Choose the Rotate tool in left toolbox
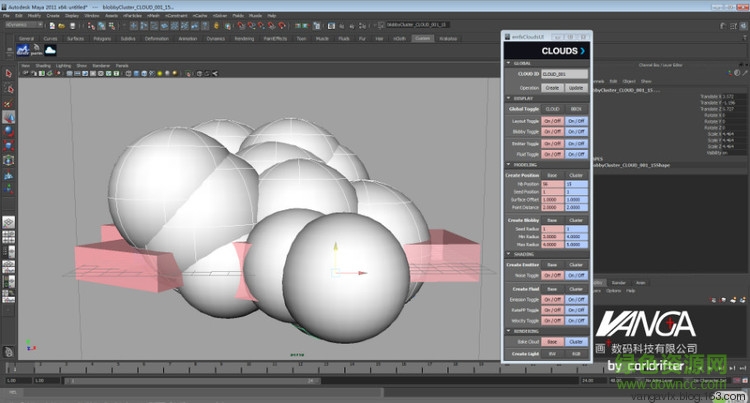750x403 pixels. point(8,131)
